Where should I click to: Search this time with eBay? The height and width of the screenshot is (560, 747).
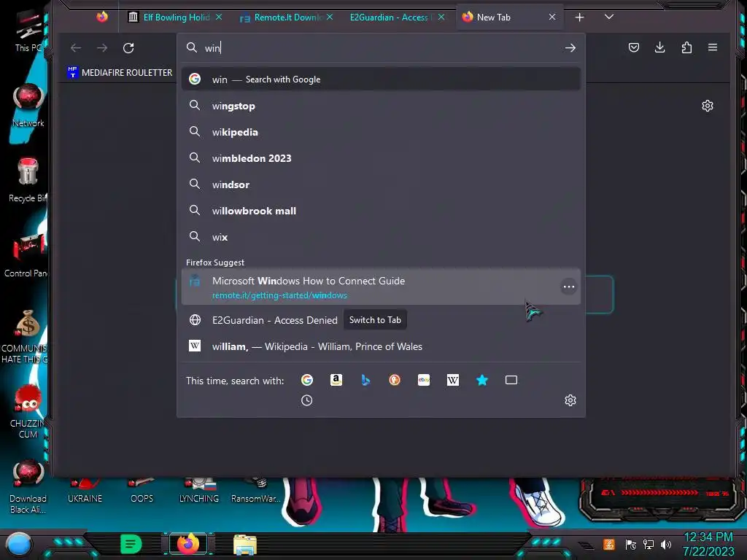[x=424, y=380]
